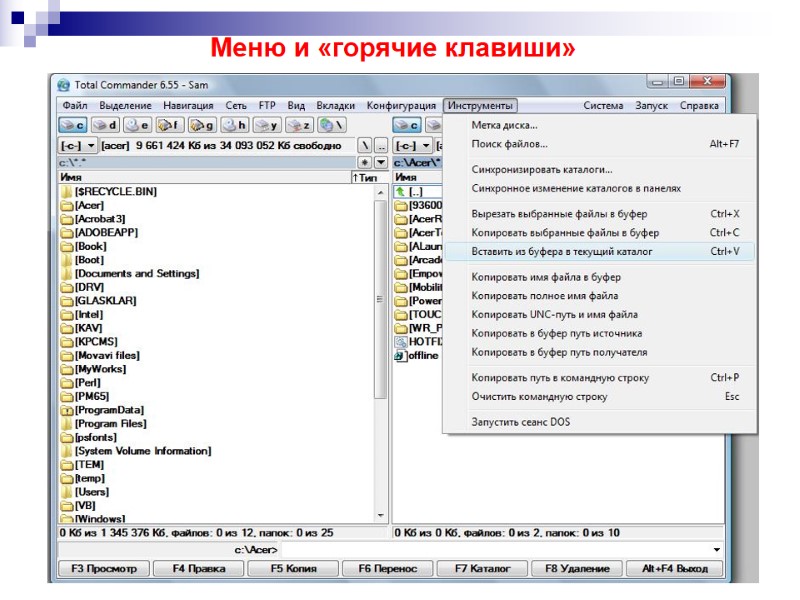Select drive D icon on the toolbar

tap(109, 124)
